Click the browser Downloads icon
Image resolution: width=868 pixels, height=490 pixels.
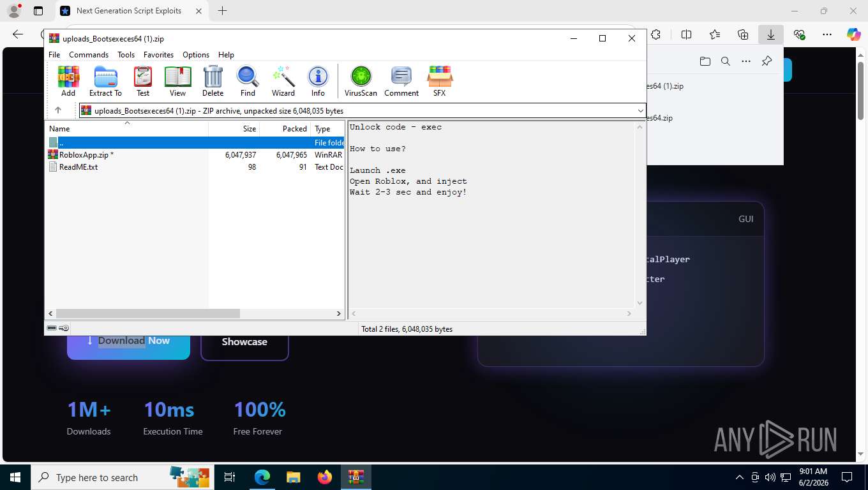pos(771,34)
